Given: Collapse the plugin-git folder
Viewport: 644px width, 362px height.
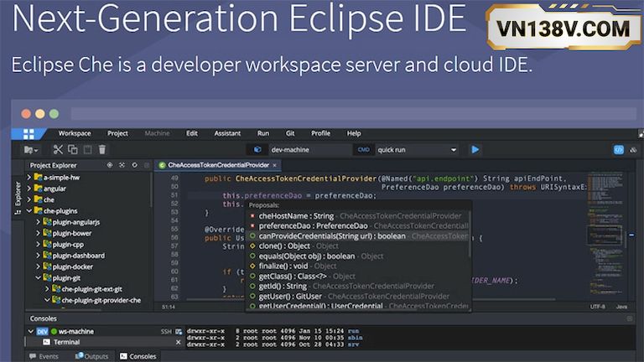Looking at the screenshot, I should coord(39,277).
